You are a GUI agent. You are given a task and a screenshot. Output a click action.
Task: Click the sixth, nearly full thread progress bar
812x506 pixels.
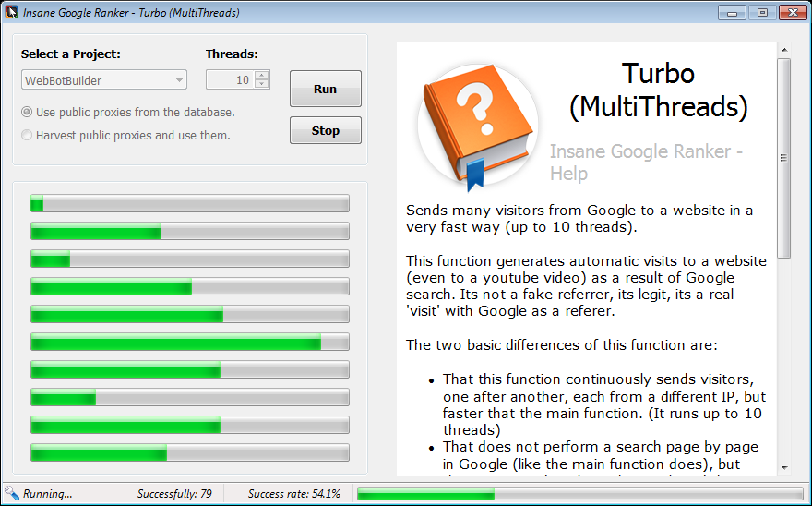pos(190,342)
